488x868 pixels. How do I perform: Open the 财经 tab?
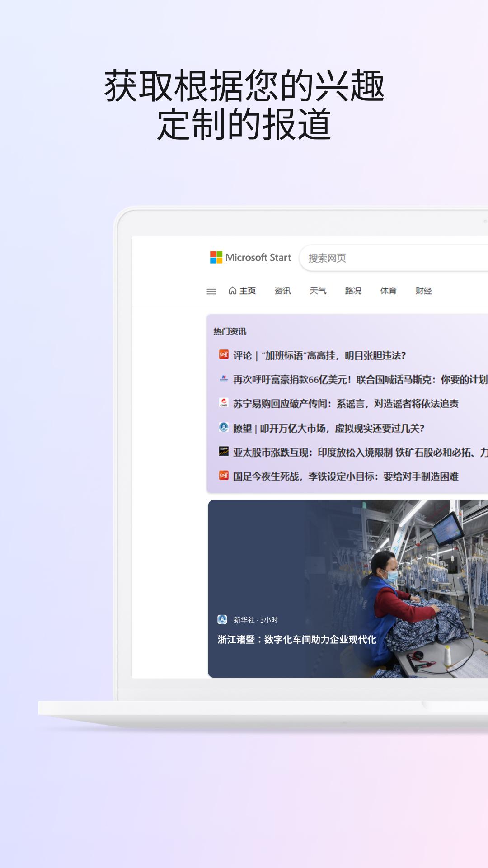coord(423,291)
